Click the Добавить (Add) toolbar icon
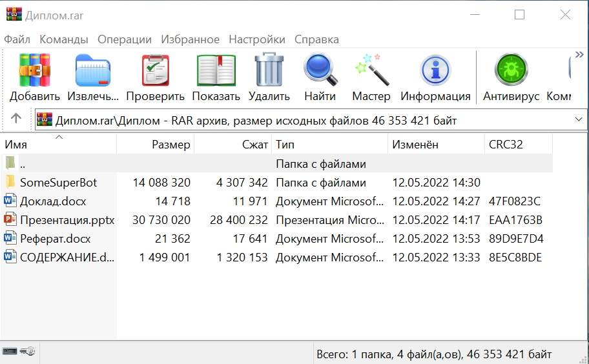The image size is (589, 364). (x=34, y=70)
